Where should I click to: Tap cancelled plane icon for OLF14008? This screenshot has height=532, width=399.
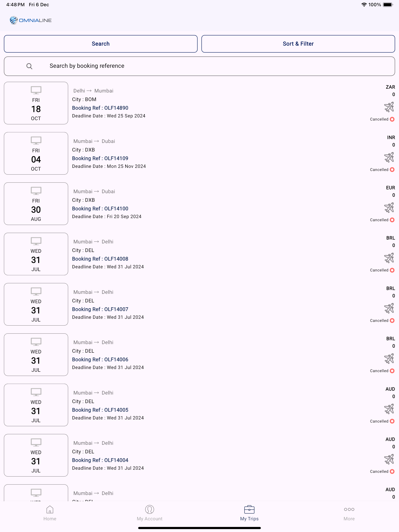pyautogui.click(x=389, y=258)
